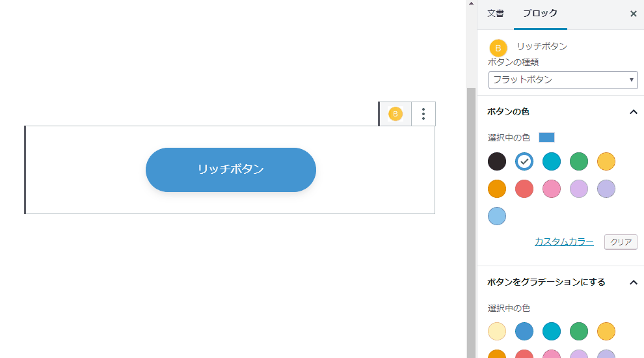Switch to the 文書 tab

coord(495,14)
